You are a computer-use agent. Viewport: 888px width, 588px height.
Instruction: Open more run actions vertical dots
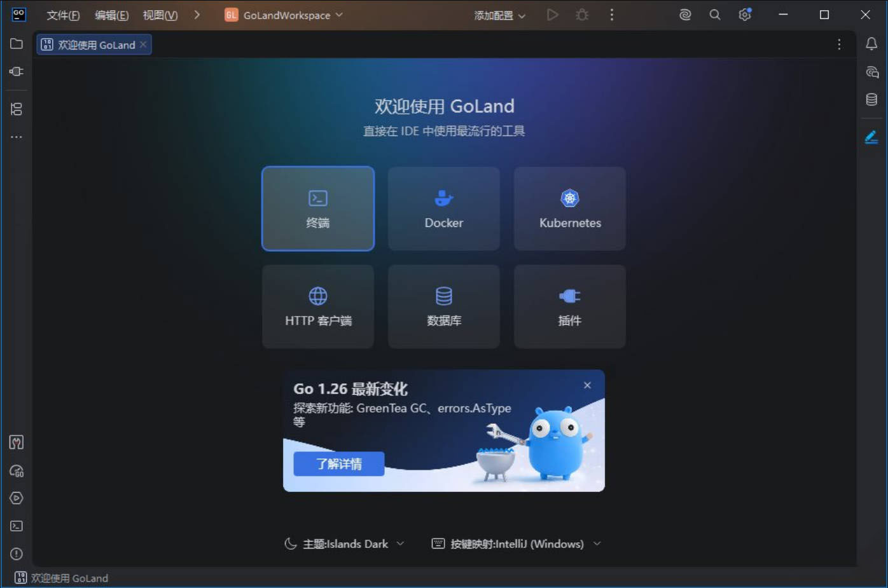[x=612, y=15]
